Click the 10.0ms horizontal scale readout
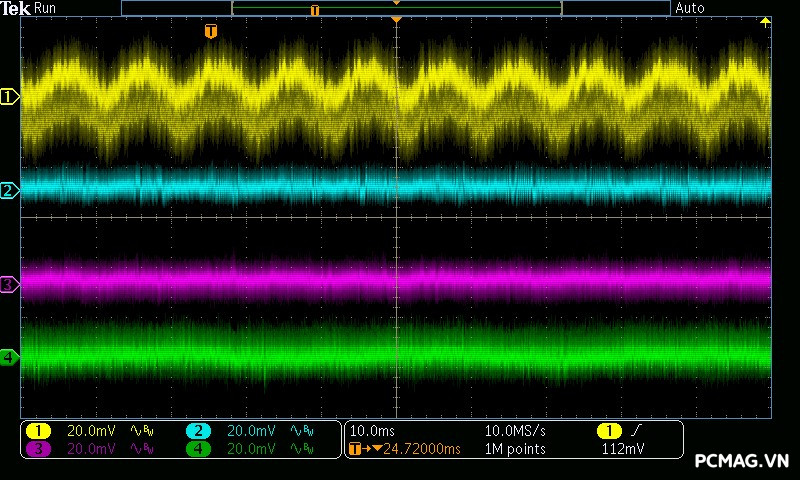Image resolution: width=800 pixels, height=480 pixels. tap(371, 431)
